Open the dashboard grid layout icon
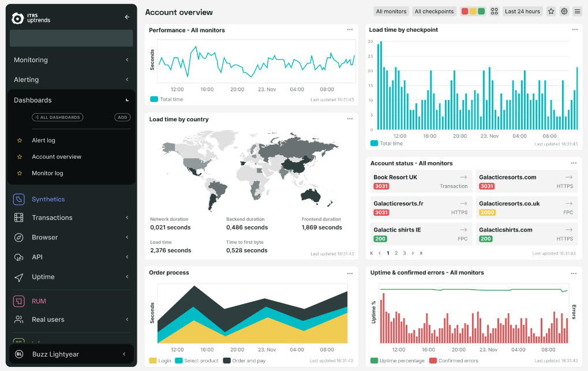The height and width of the screenshot is (371, 588). tap(494, 11)
